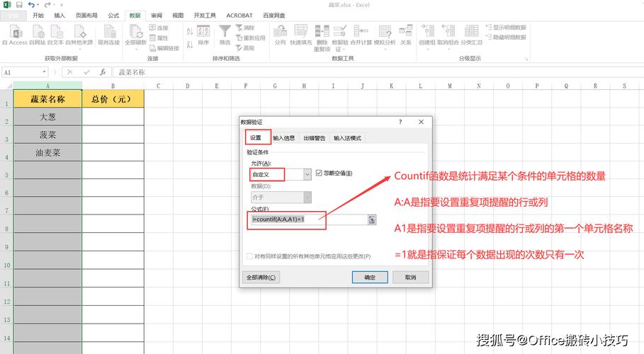Screen dimensions: 644x354
Task: Click the 快速填充 flash fill icon
Action: click(300, 32)
